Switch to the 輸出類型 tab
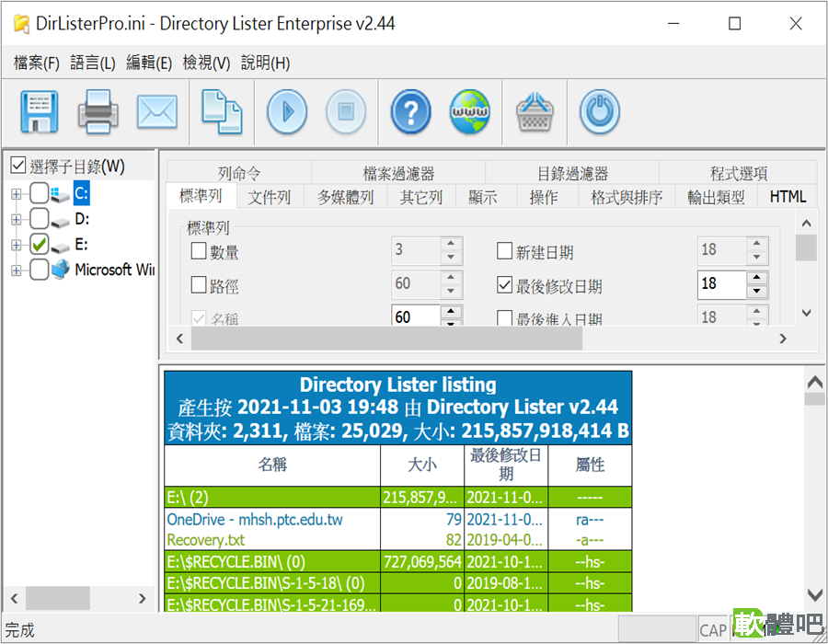This screenshot has height=644, width=828. click(x=716, y=198)
